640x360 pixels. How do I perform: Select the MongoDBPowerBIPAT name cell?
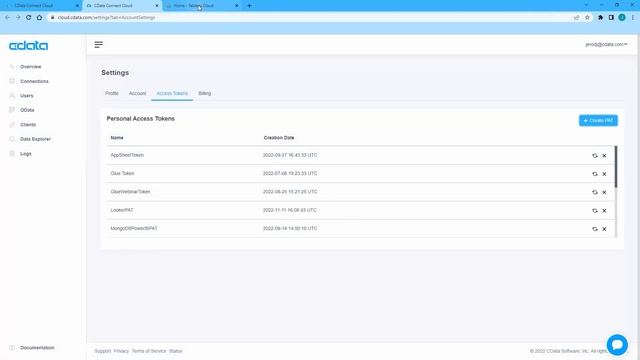(134, 229)
